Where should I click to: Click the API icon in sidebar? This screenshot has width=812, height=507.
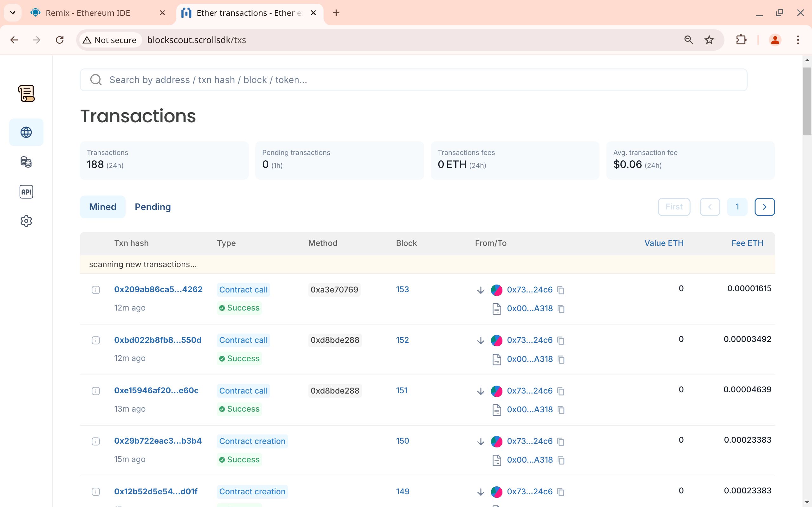tap(26, 192)
